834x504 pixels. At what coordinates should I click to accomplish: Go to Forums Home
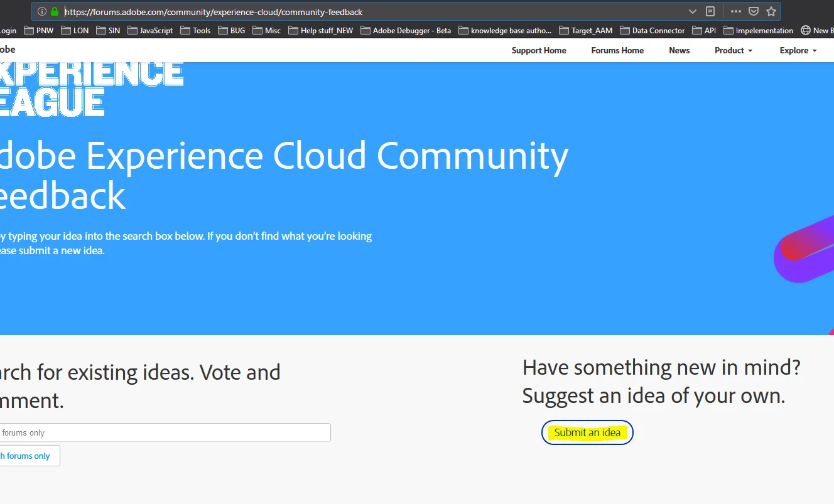(x=617, y=50)
